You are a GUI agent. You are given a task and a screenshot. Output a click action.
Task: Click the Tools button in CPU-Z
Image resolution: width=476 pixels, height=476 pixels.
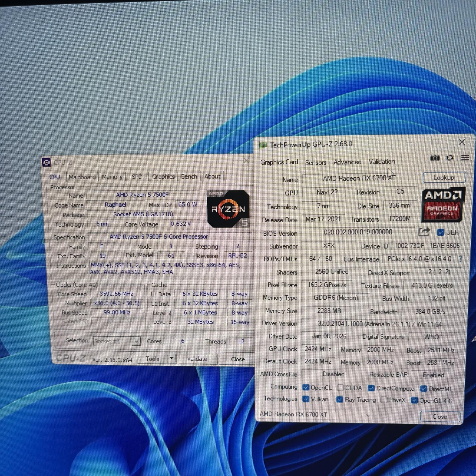click(152, 359)
